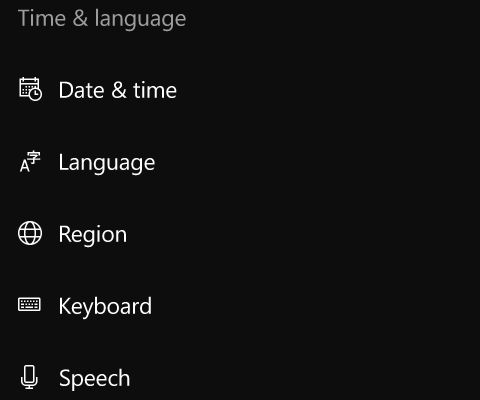
Task: Click the microphone Speech icon
Action: pos(29,377)
